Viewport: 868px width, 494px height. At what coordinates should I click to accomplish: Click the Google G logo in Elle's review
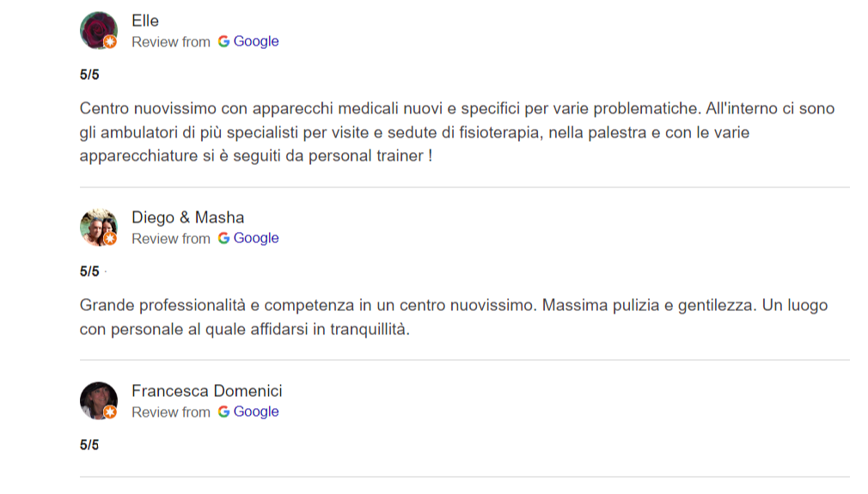point(223,41)
